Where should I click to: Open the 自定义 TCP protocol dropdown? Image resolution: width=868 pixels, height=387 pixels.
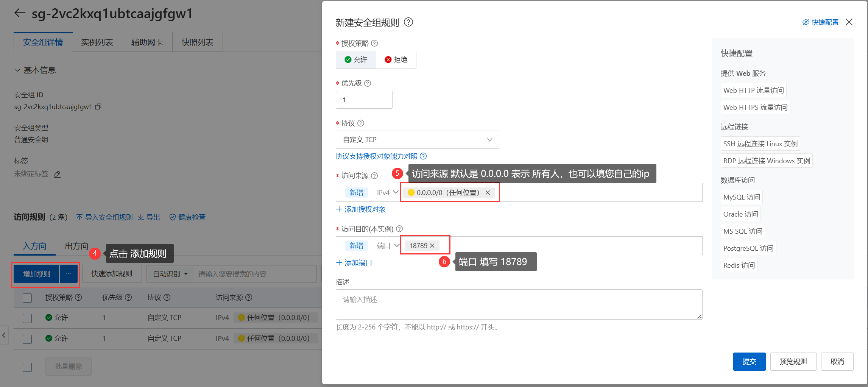pos(417,140)
